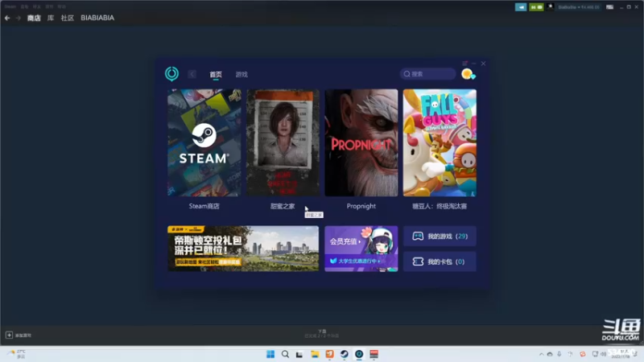644x362 pixels.
Task: Open the 商店 tab in Steam
Action: click(34, 18)
